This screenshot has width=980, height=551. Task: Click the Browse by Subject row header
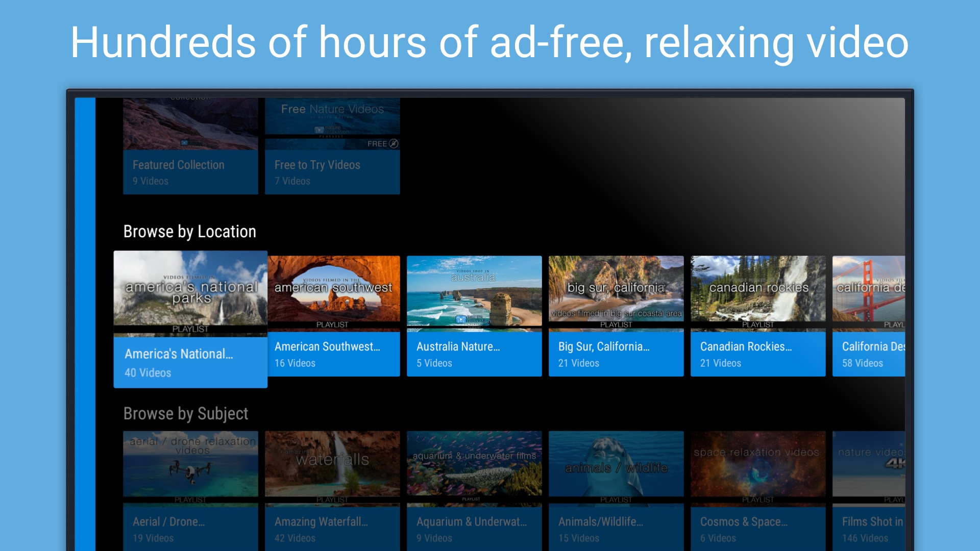point(185,413)
